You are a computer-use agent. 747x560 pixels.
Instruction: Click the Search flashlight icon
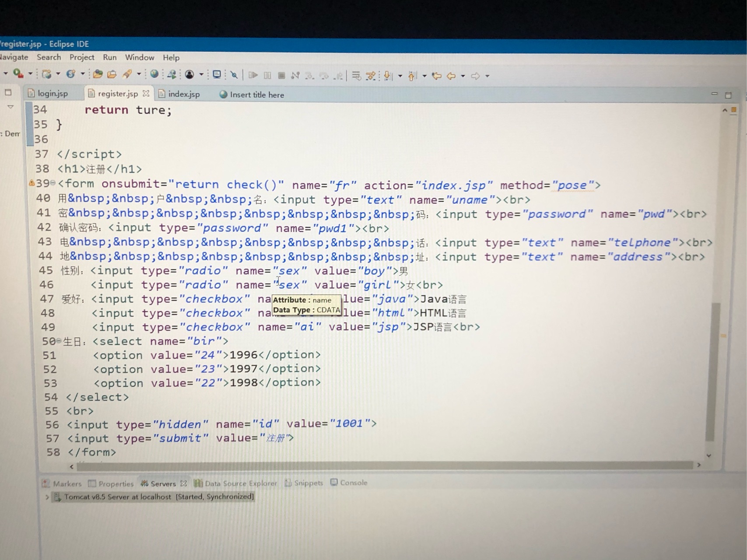point(127,74)
